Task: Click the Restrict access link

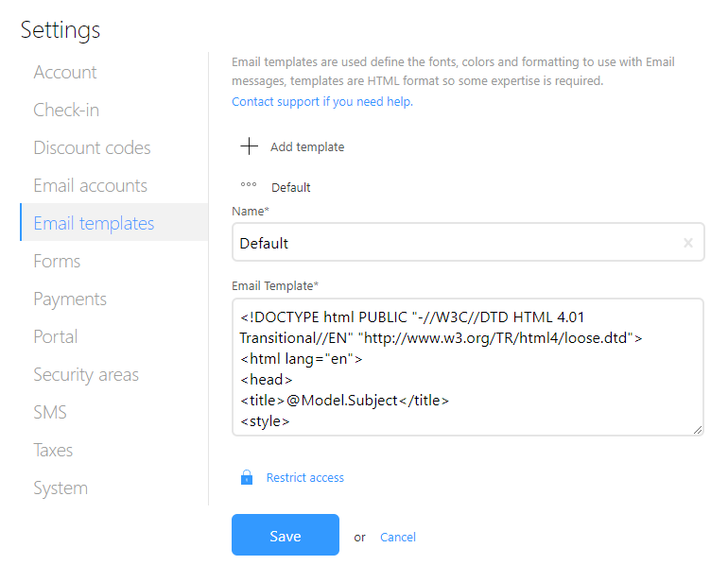Action: (305, 478)
